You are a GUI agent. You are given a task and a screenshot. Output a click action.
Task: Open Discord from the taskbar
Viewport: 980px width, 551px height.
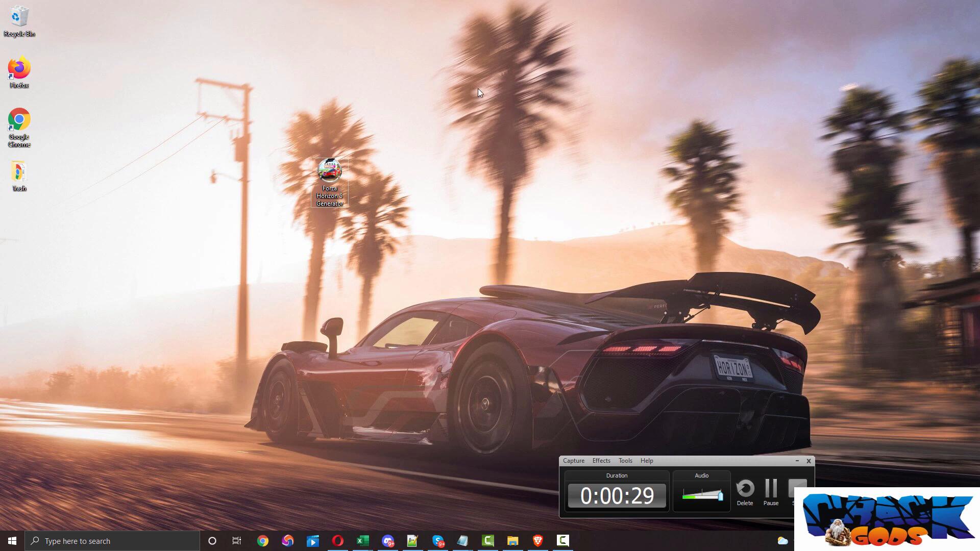coord(387,541)
